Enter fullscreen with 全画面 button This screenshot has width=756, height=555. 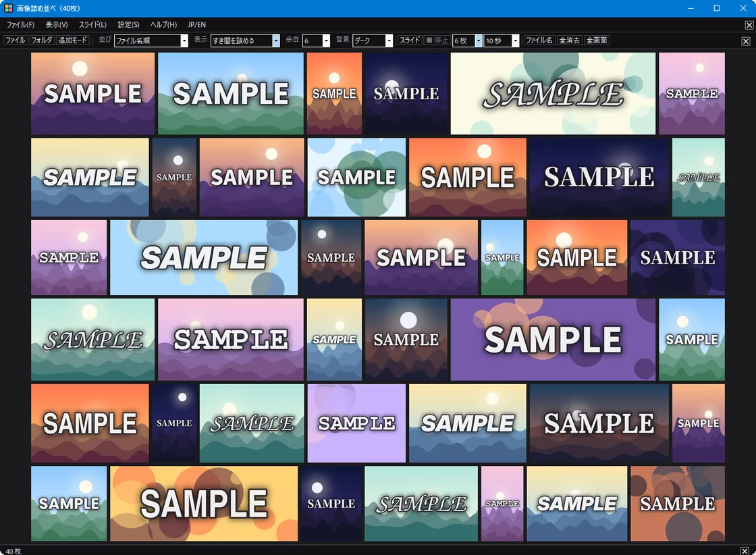point(597,41)
